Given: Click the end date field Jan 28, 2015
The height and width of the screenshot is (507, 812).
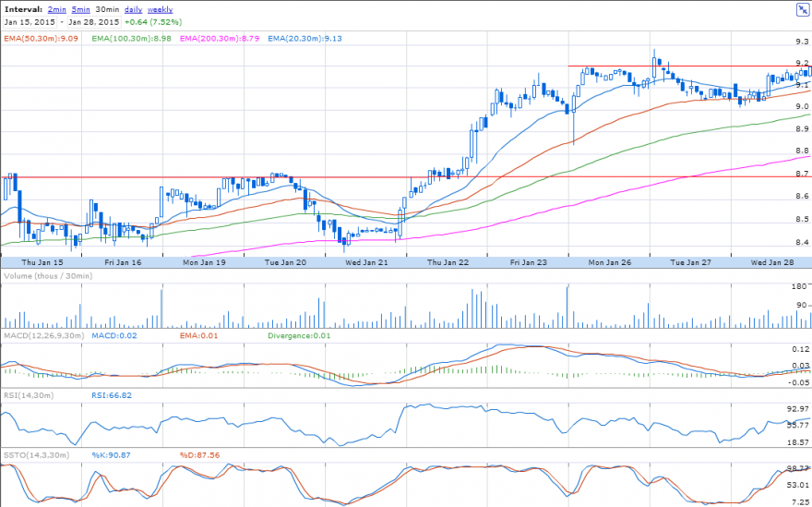Looking at the screenshot, I should 94,22.
